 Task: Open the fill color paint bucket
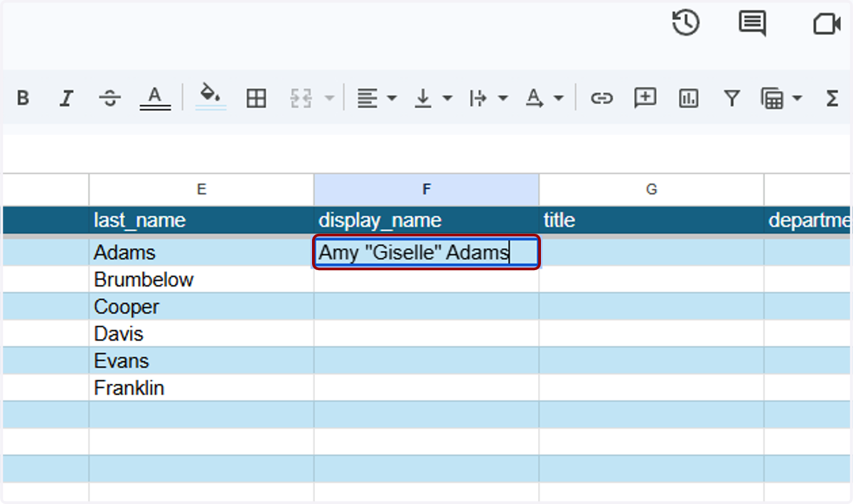point(210,97)
